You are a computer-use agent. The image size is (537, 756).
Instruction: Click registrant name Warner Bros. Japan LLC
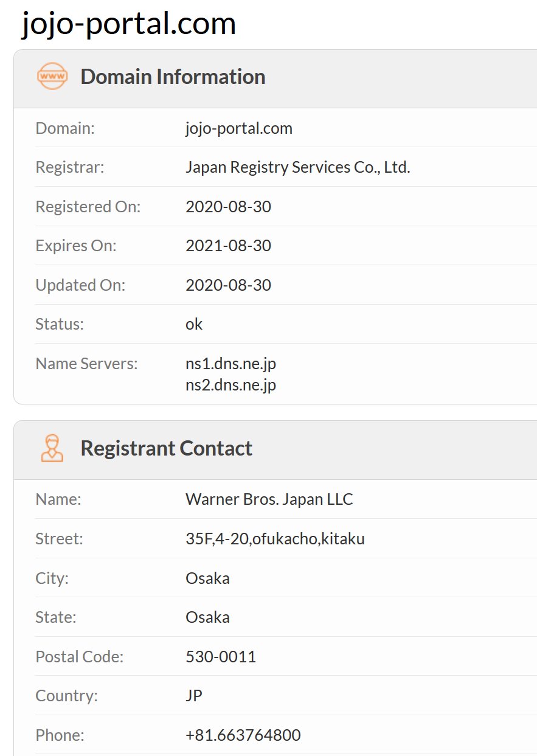click(269, 499)
